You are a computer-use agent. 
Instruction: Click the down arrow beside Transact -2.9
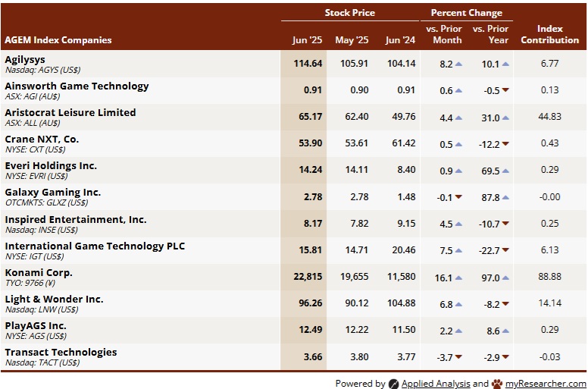[505, 357]
